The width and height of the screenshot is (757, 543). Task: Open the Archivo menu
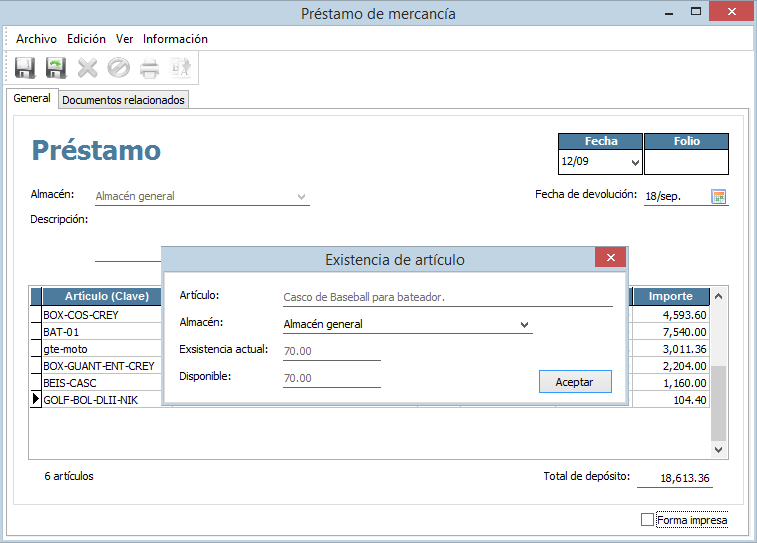36,39
